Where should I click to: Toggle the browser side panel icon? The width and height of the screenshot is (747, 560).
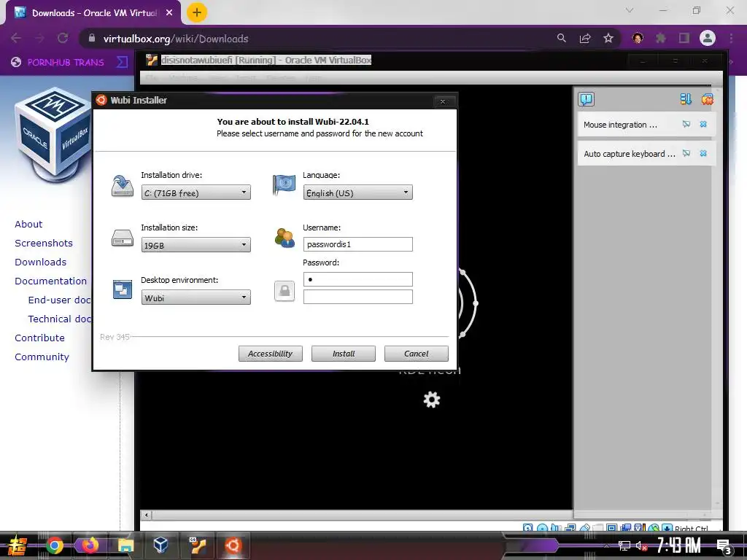684,38
